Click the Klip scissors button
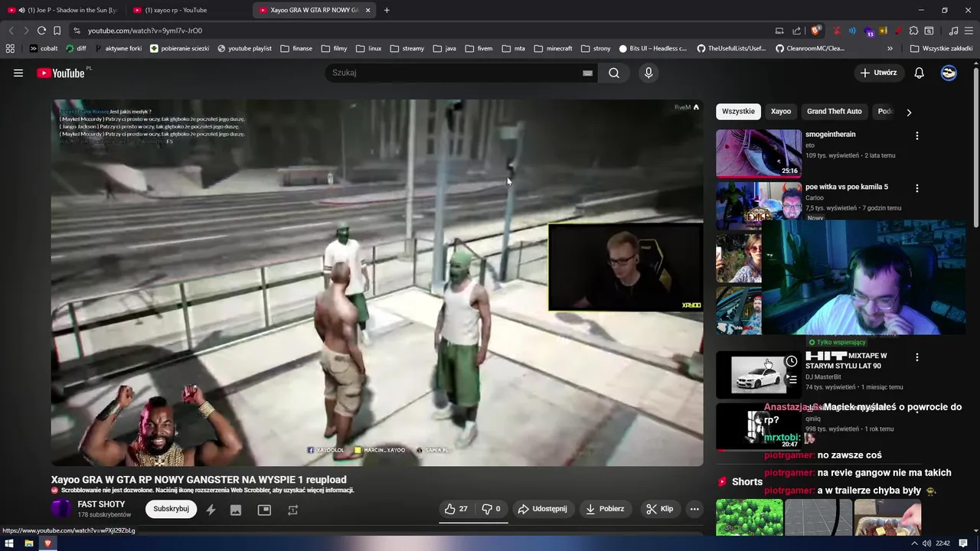Viewport: 980px width, 551px height. [659, 509]
